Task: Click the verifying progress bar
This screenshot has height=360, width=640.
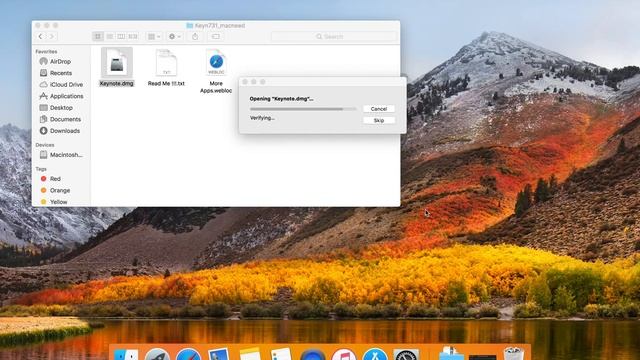Action: click(303, 109)
